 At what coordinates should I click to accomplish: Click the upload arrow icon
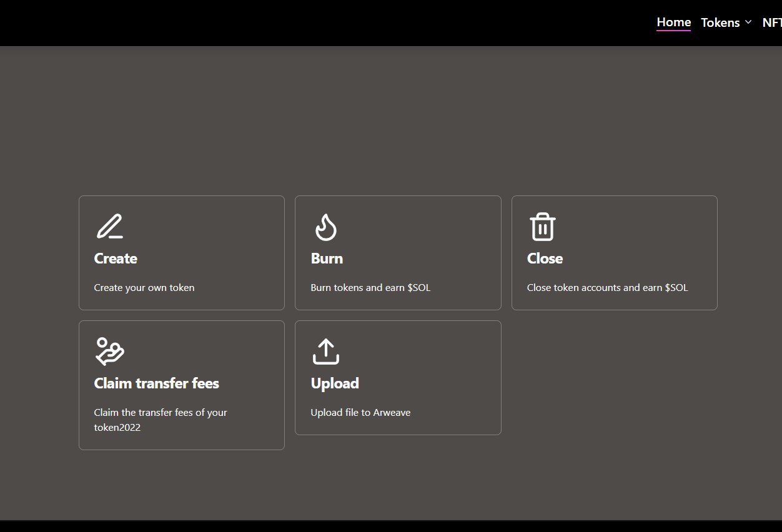point(325,352)
